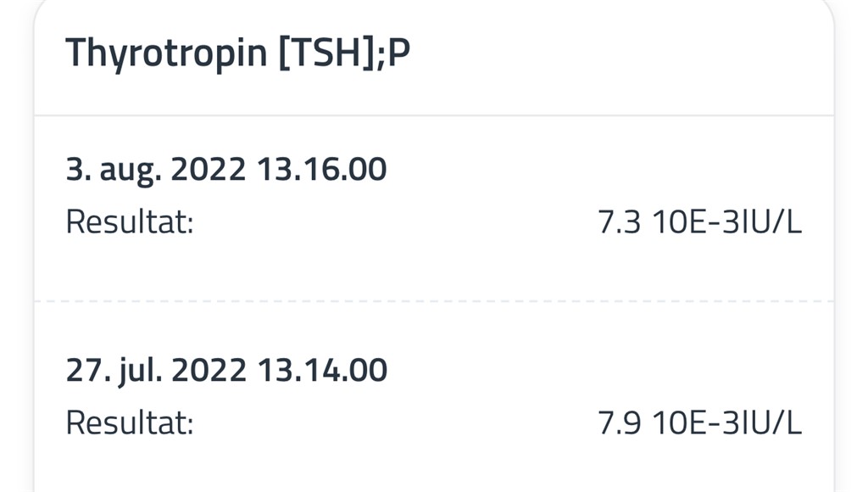The width and height of the screenshot is (868, 492).
Task: Click the unit next to the 7.3 value
Action: click(727, 223)
